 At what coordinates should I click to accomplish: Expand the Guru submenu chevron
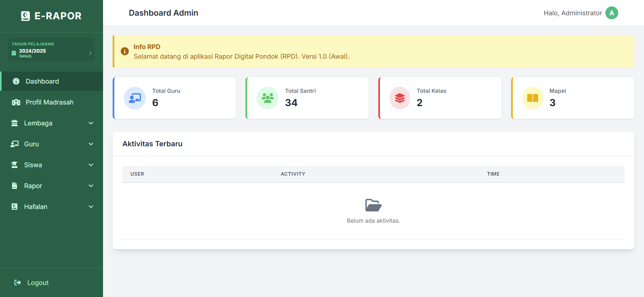click(91, 144)
